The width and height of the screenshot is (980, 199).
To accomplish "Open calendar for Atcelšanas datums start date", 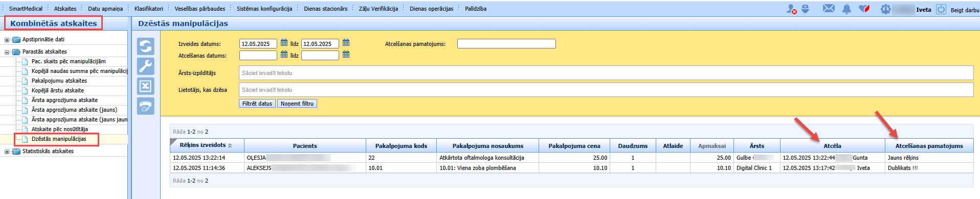I will coord(284,55).
